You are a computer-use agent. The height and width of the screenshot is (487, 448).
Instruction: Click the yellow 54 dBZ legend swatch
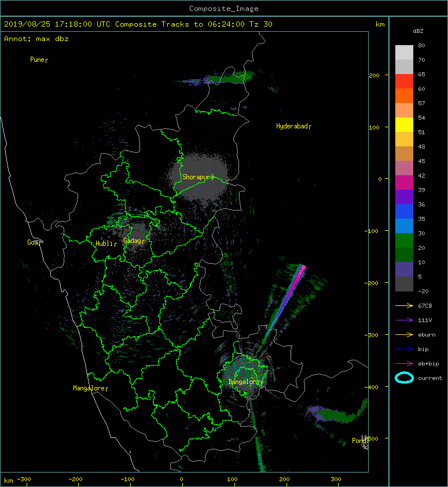pos(404,125)
